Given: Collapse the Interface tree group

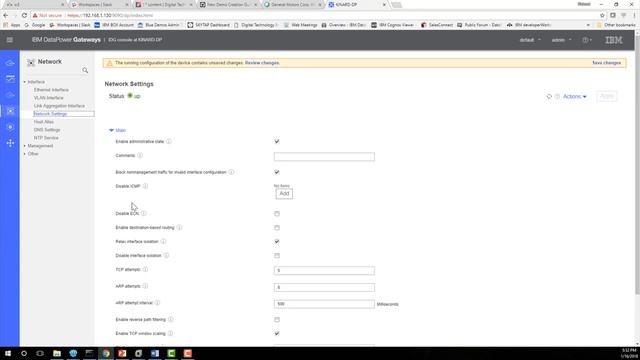Looking at the screenshot, I should click(24, 82).
